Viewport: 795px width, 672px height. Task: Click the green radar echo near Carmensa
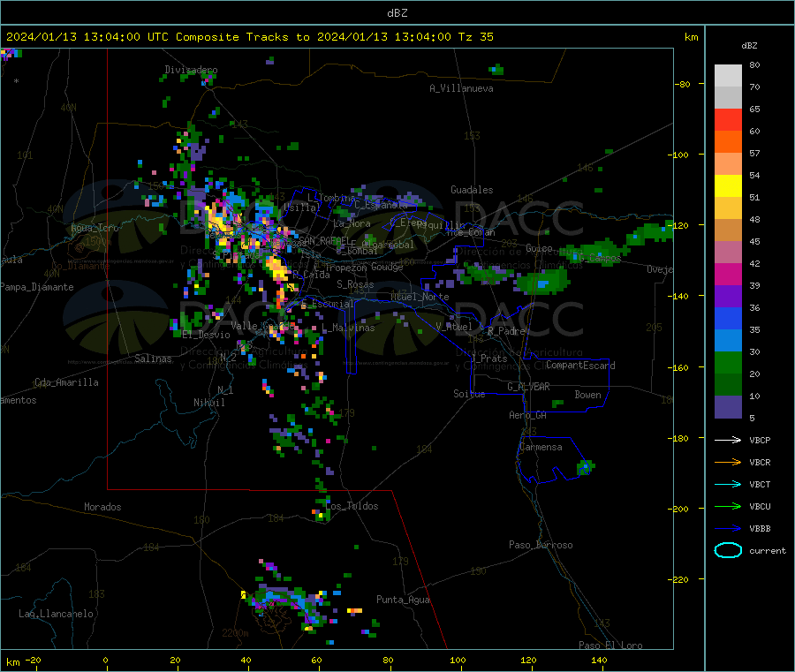click(585, 467)
